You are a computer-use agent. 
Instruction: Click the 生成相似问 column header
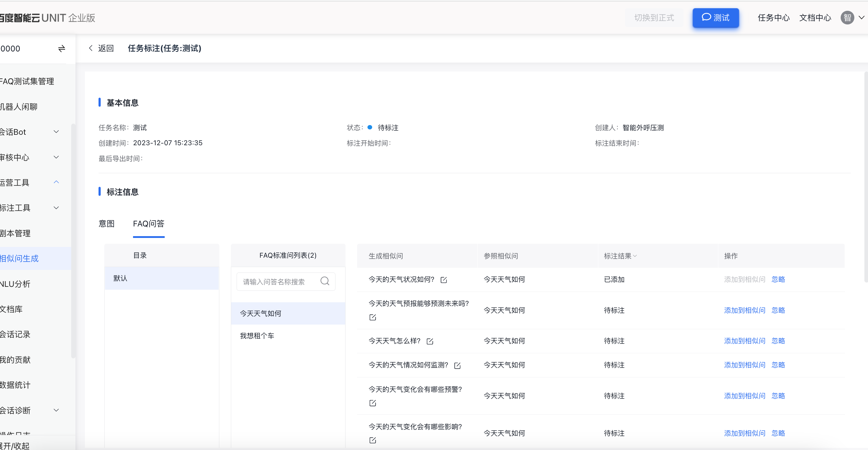pos(386,256)
